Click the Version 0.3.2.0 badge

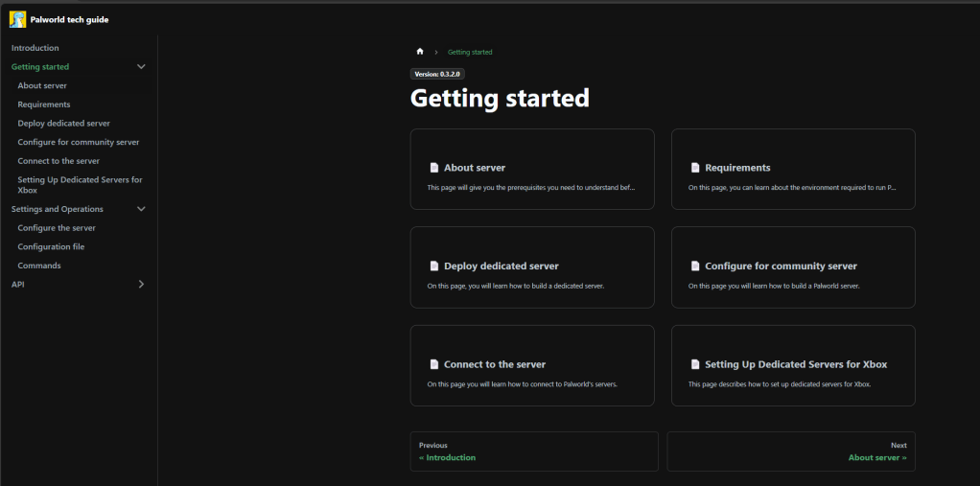click(x=438, y=74)
